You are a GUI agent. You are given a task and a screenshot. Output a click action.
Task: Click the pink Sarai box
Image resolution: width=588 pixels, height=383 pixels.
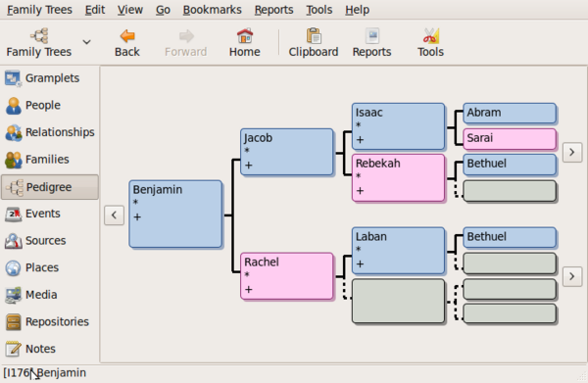tap(510, 139)
